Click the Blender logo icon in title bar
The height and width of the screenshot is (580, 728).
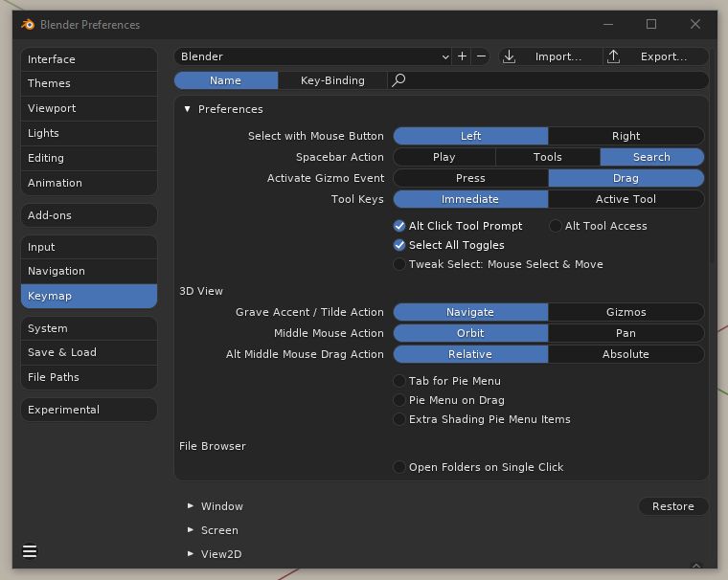[x=29, y=24]
